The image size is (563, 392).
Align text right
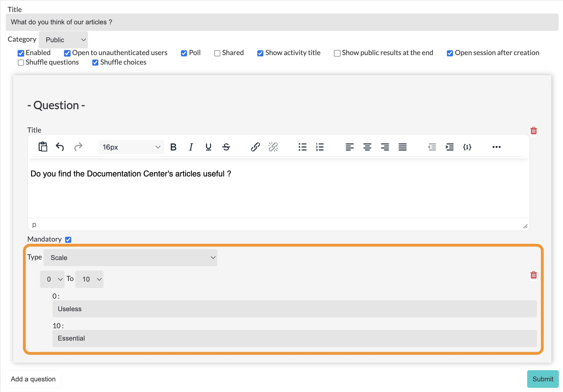385,147
